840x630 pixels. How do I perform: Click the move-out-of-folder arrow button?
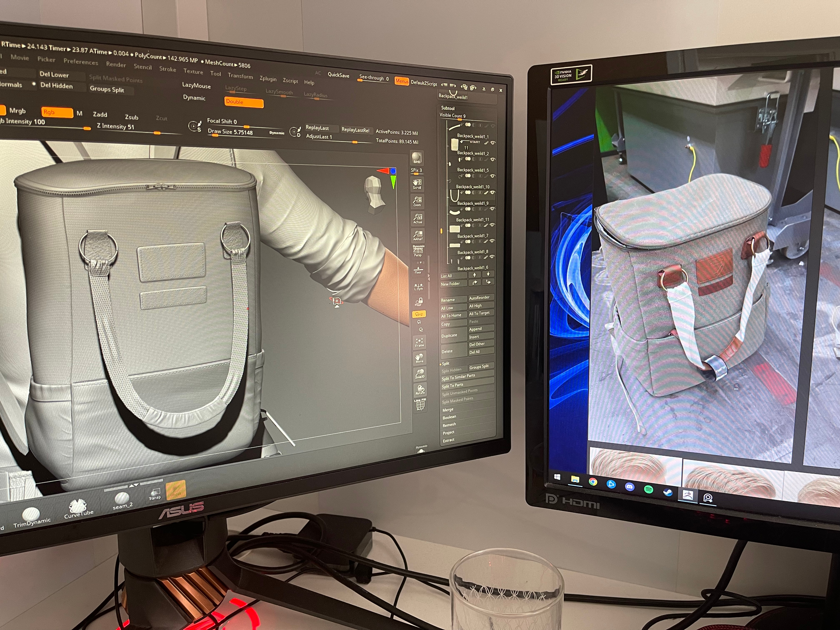click(488, 282)
